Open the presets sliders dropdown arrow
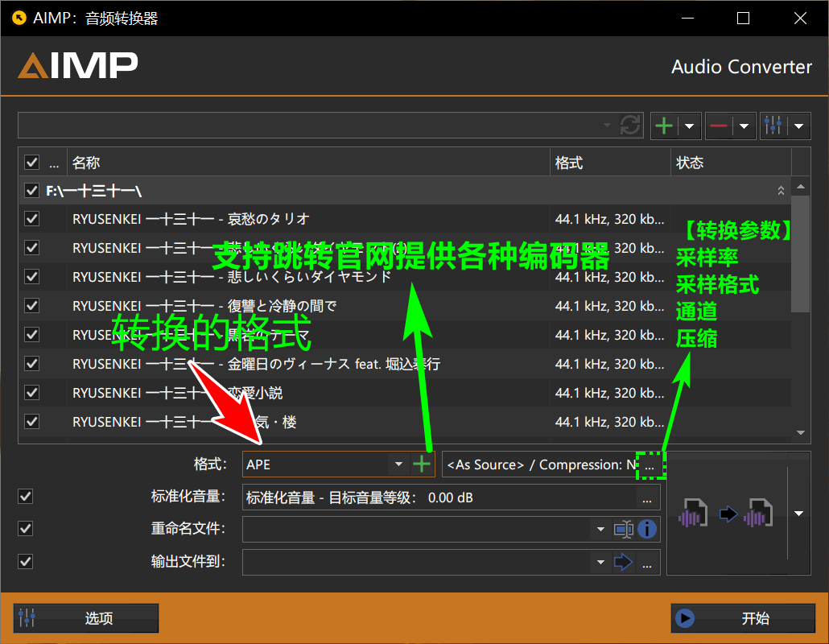This screenshot has height=644, width=829. click(x=799, y=126)
